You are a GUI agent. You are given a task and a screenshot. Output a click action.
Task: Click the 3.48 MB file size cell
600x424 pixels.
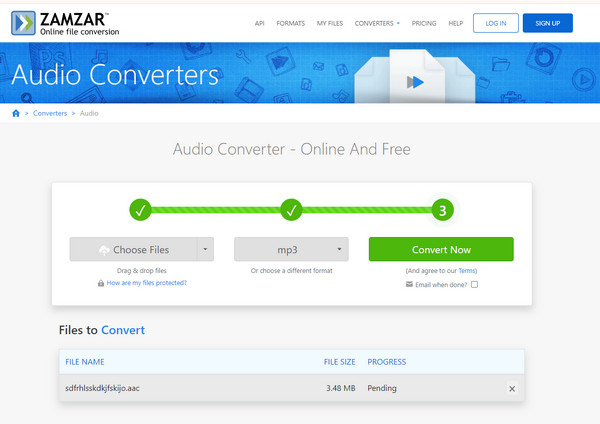341,388
